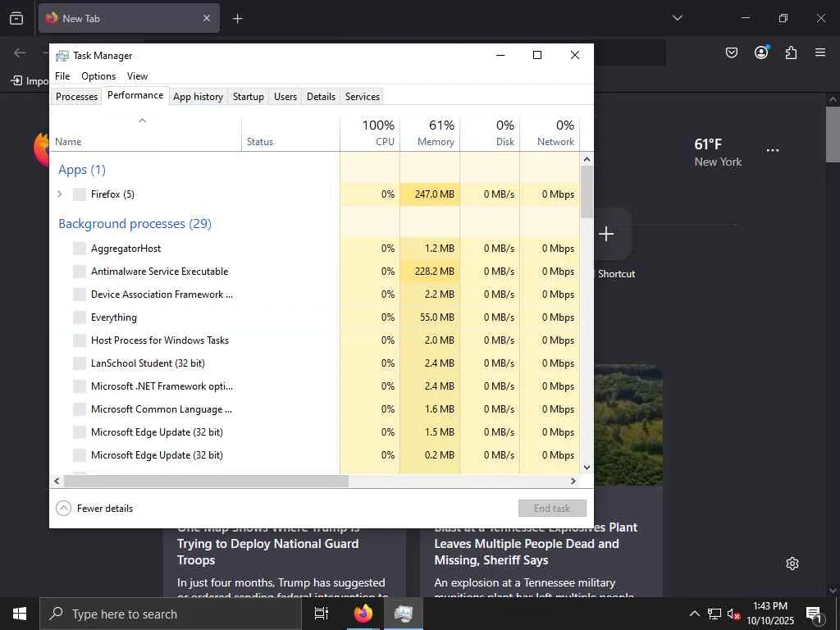840x630 pixels.
Task: Sort by the Network column header
Action: pos(550,133)
